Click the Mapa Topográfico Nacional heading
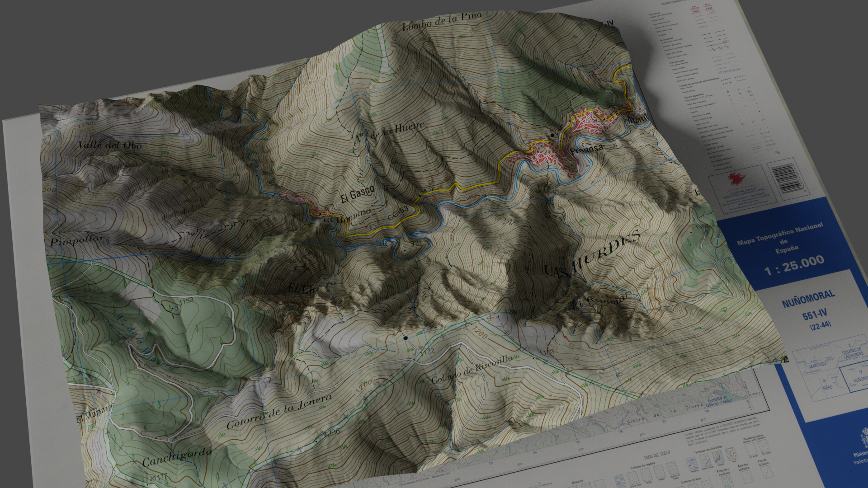This screenshot has width=868, height=488. point(780,233)
